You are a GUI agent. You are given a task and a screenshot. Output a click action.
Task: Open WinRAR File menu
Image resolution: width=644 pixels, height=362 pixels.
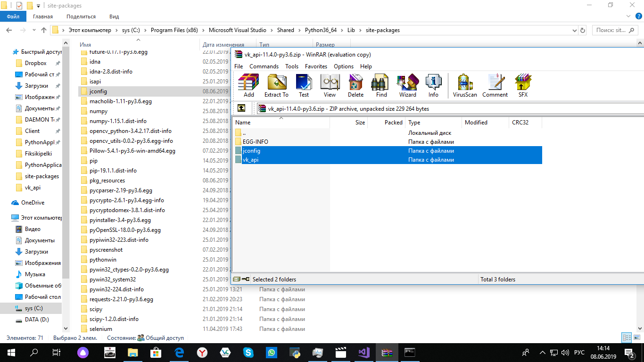coord(239,66)
